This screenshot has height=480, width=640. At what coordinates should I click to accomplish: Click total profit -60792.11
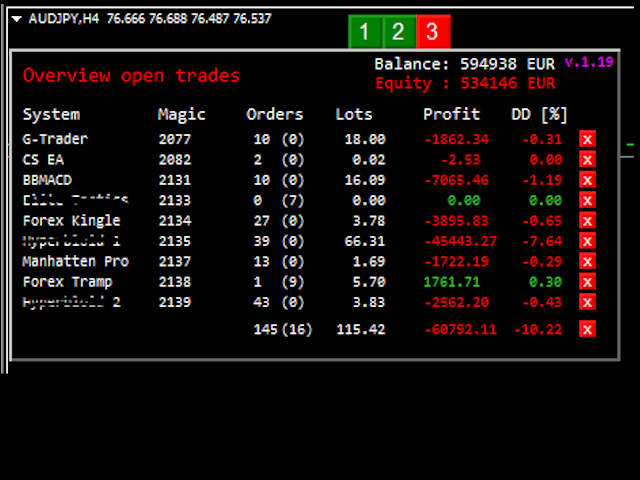(461, 329)
